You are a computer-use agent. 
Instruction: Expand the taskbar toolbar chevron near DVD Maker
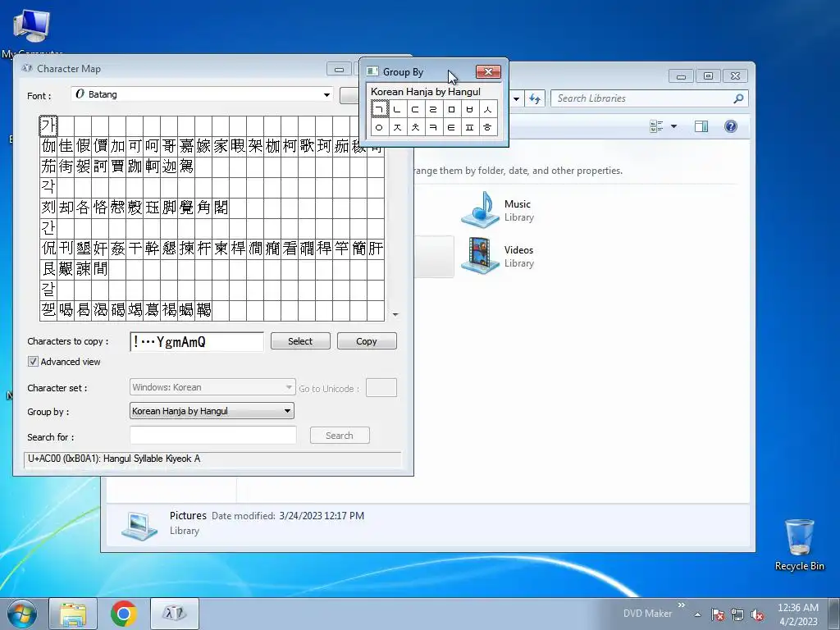682,605
